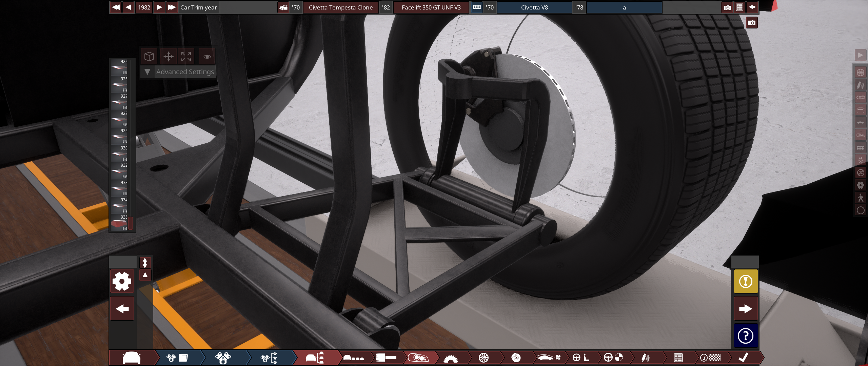868x366 pixels.
Task: Click the large right arrow next button
Action: pos(746,309)
